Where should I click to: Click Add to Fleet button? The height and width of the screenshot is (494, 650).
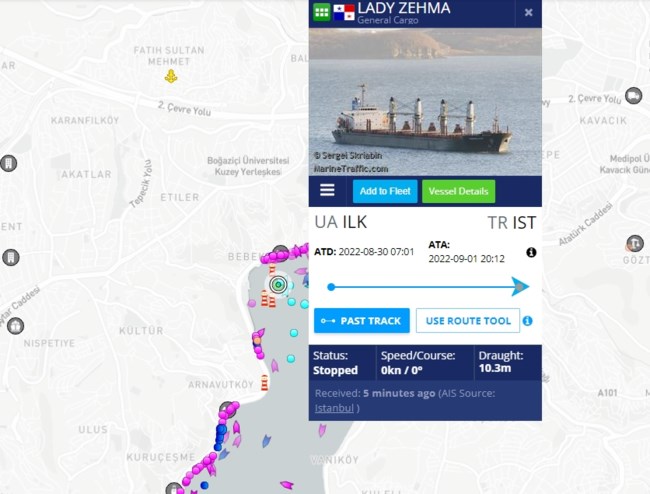point(385,191)
